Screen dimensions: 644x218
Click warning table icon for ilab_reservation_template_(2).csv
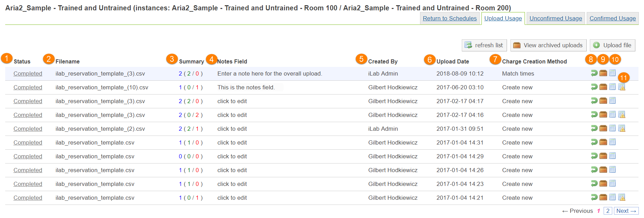[622, 128]
